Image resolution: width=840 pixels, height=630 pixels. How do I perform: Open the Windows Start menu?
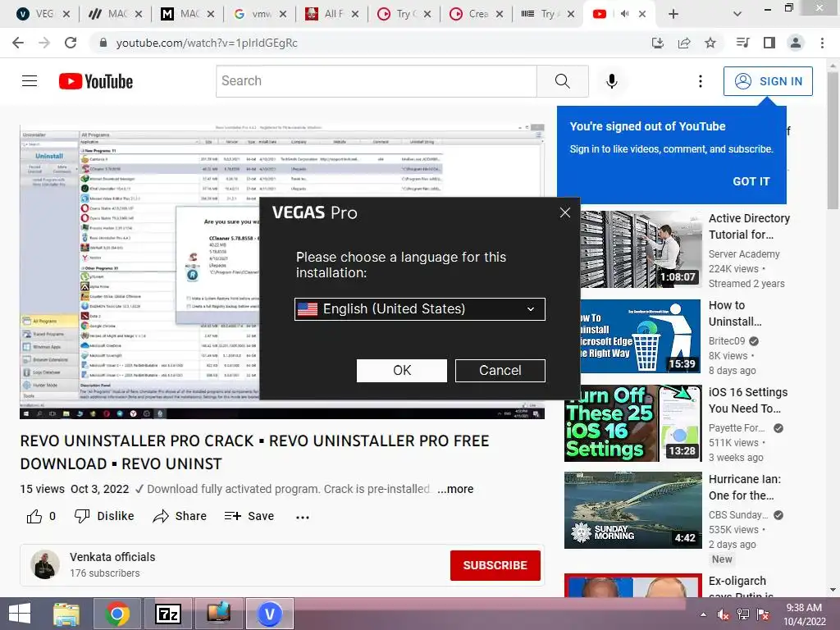coord(20,614)
